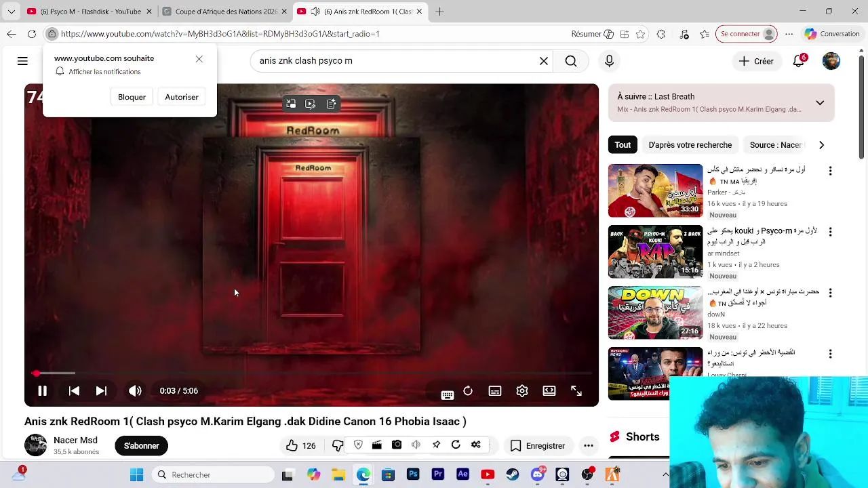
Task: Skip to the next video
Action: (x=101, y=391)
